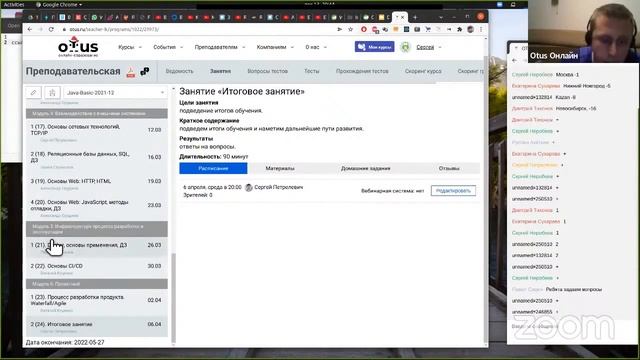Open the Сергей profile link
This screenshot has width=640, height=360.
(x=425, y=47)
